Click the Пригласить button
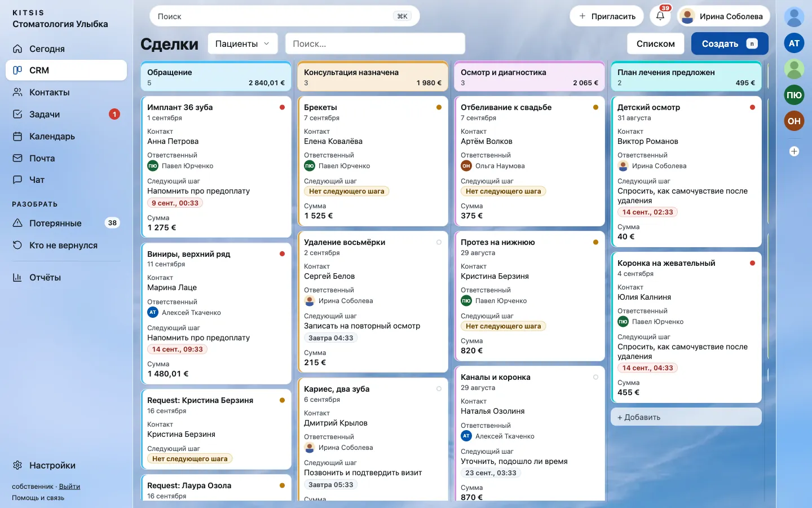812x508 pixels. pyautogui.click(x=607, y=16)
